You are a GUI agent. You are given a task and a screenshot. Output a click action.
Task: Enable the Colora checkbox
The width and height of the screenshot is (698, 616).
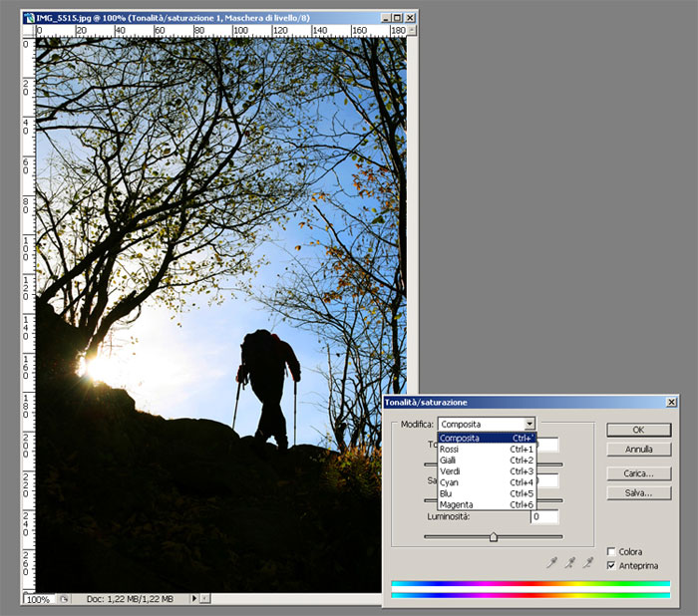(x=611, y=551)
